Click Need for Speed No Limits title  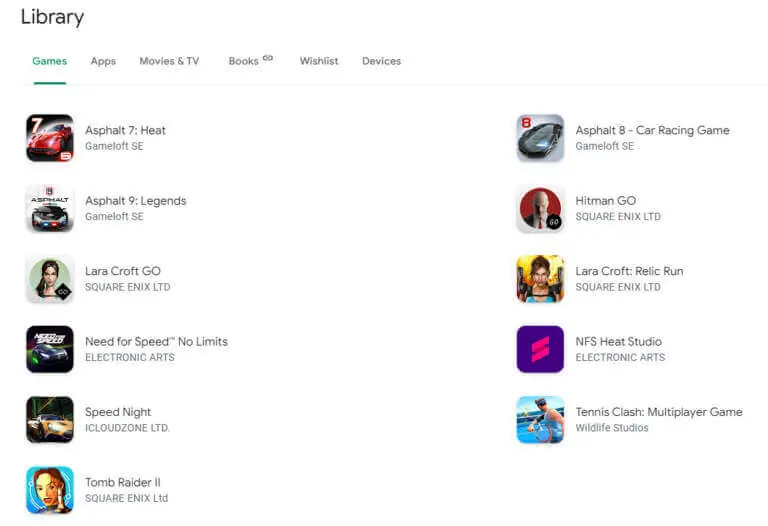point(157,341)
